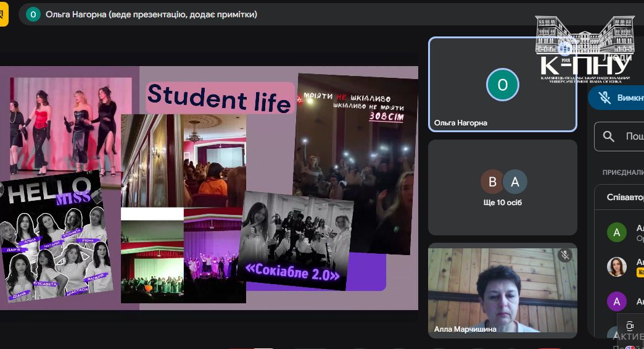The width and height of the screenshot is (644, 349).
Task: Click the participant's photo avatar in the list
Action: coord(617,267)
